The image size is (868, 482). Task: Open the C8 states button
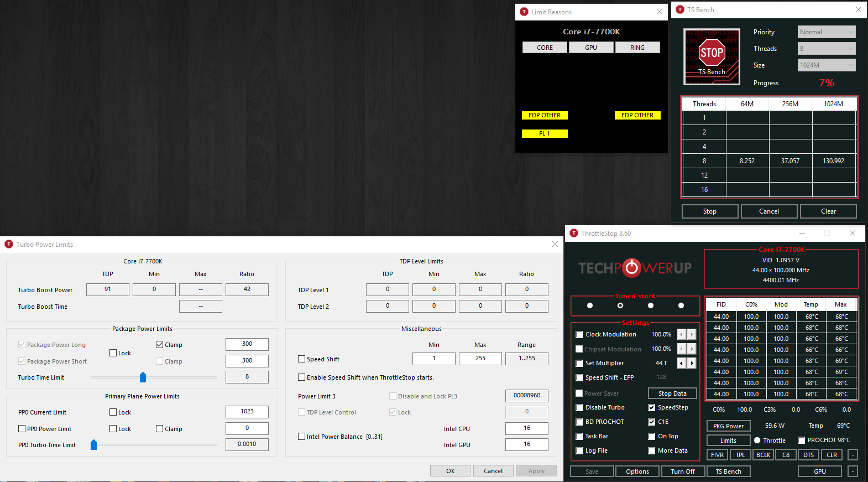[x=786, y=455]
